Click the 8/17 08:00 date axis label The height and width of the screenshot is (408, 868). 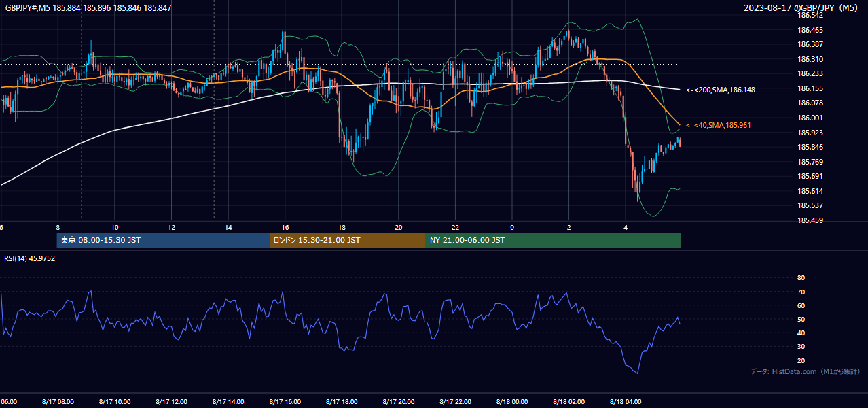(58, 401)
